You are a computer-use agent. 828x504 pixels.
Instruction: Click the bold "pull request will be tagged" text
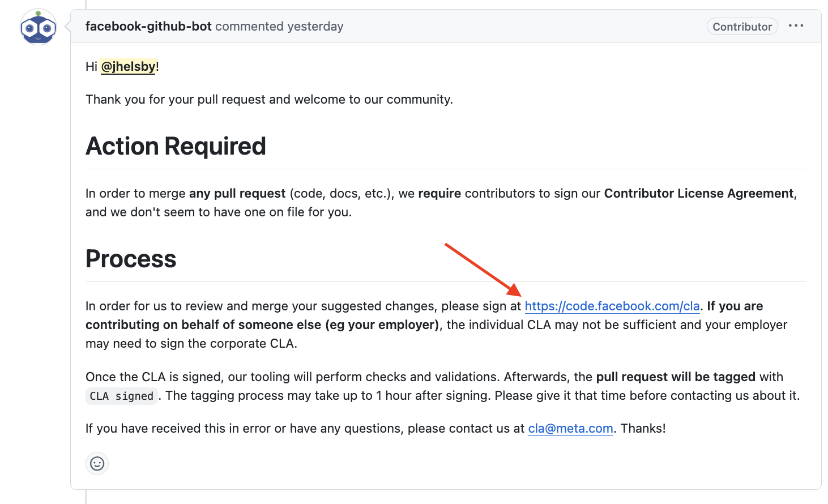pyautogui.click(x=676, y=377)
